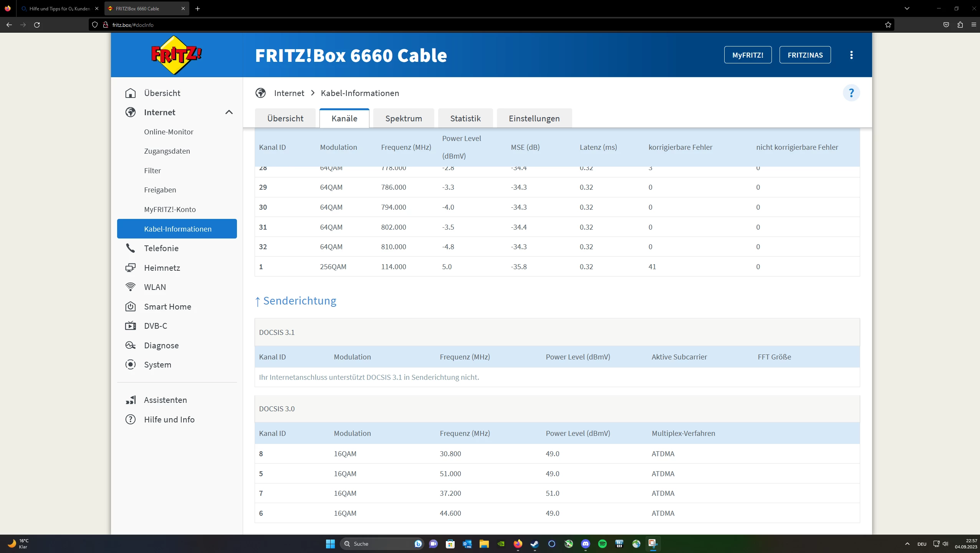
Task: Open the Firefox tab list dropdown arrow
Action: (907, 8)
